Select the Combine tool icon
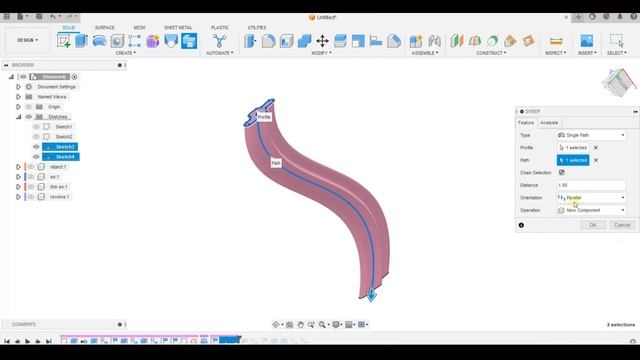The height and width of the screenshot is (360, 640). (x=304, y=41)
